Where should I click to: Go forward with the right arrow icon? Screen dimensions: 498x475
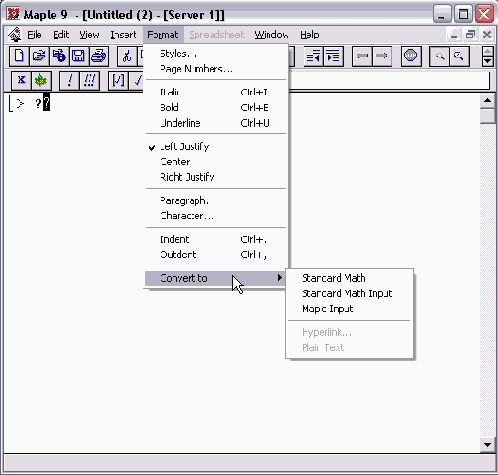click(382, 56)
